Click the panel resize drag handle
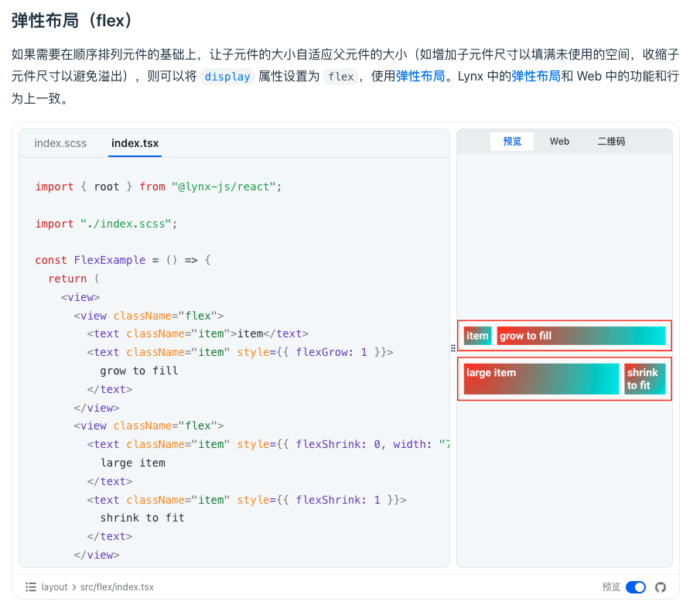 [453, 348]
